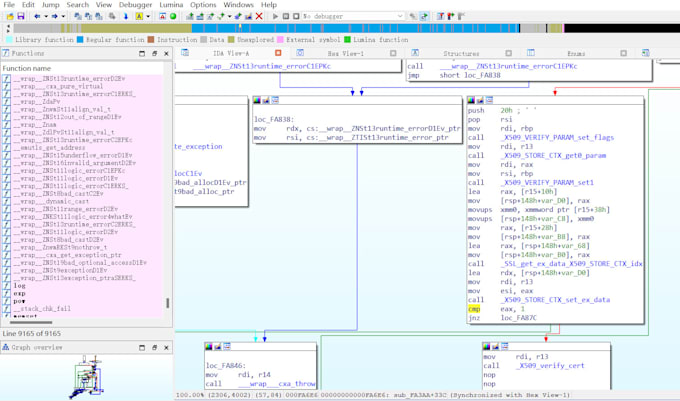
Task: Expand the back-jump history dropdown arrow
Action: (x=46, y=16)
